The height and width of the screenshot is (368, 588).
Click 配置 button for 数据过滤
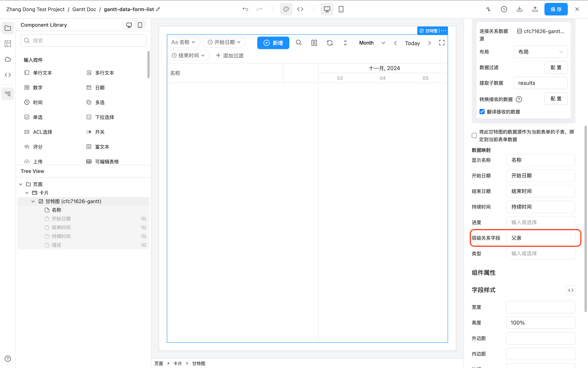click(x=556, y=67)
